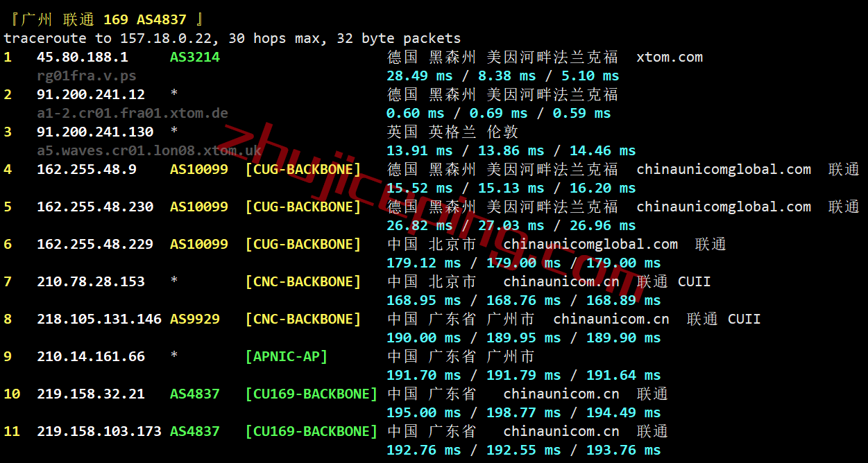Click [APNIC-AP] tag in hop 9
Image resolution: width=868 pixels, height=463 pixels.
pos(287,356)
